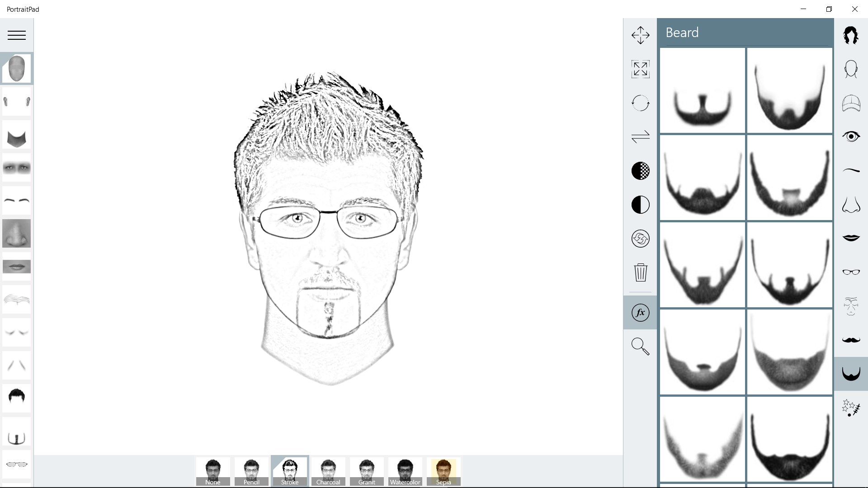868x488 pixels.
Task: Select the Move tool arrows icon
Action: [640, 35]
